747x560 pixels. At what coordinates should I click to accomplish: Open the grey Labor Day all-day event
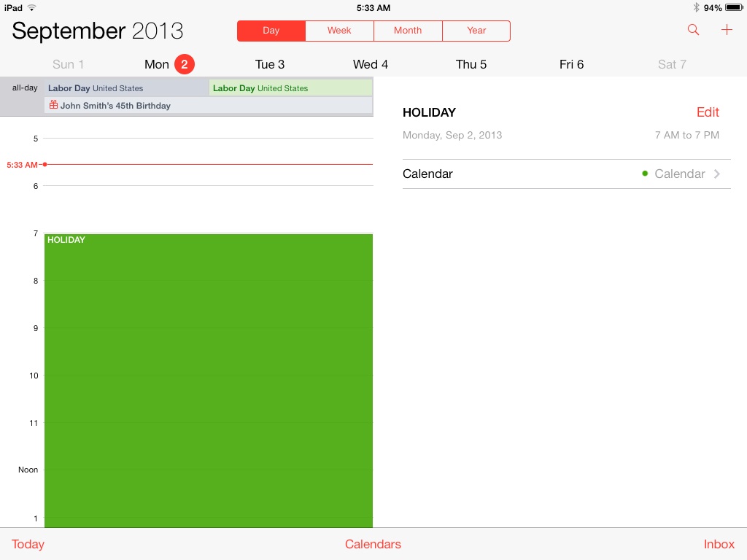pyautogui.click(x=127, y=88)
